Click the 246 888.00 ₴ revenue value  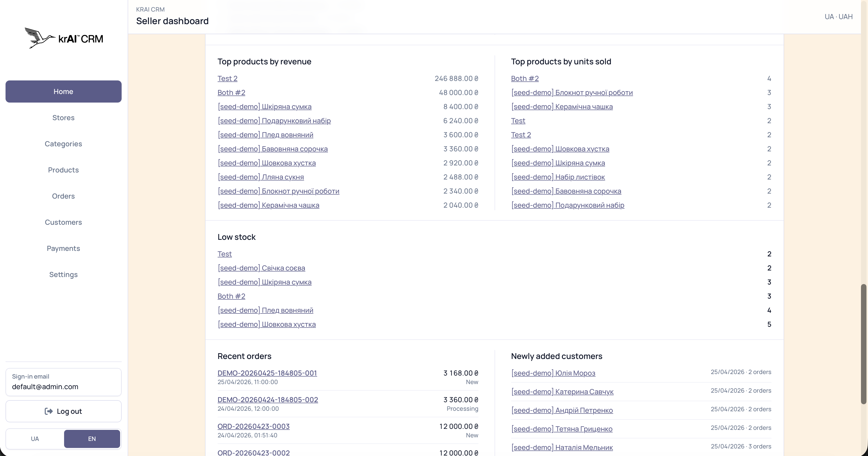[456, 78]
